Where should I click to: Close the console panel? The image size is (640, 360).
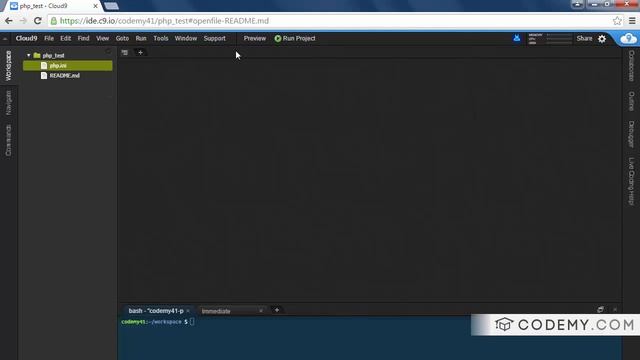pyautogui.click(x=615, y=310)
